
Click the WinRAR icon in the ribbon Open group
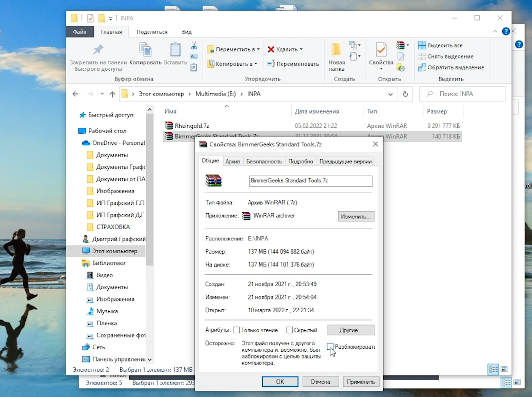click(x=400, y=45)
